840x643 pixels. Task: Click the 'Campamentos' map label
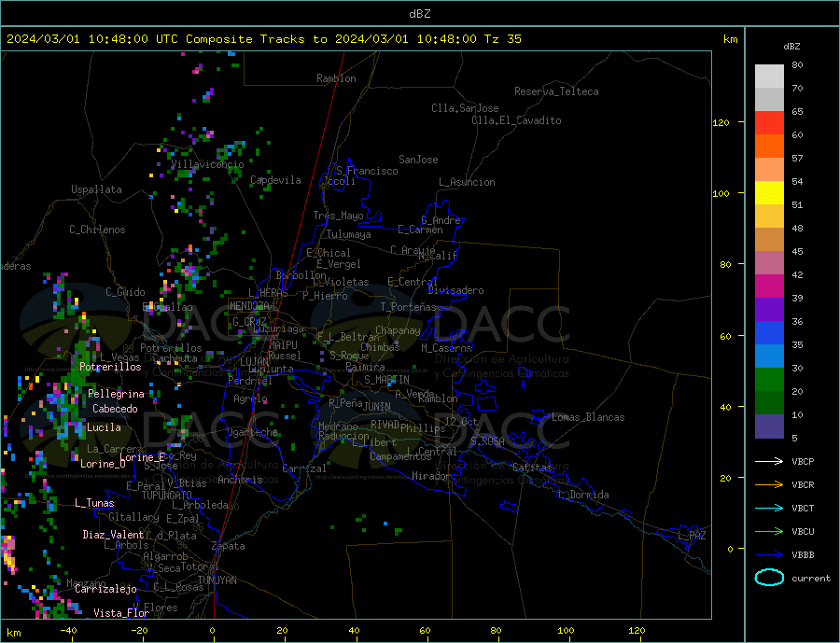coord(400,456)
